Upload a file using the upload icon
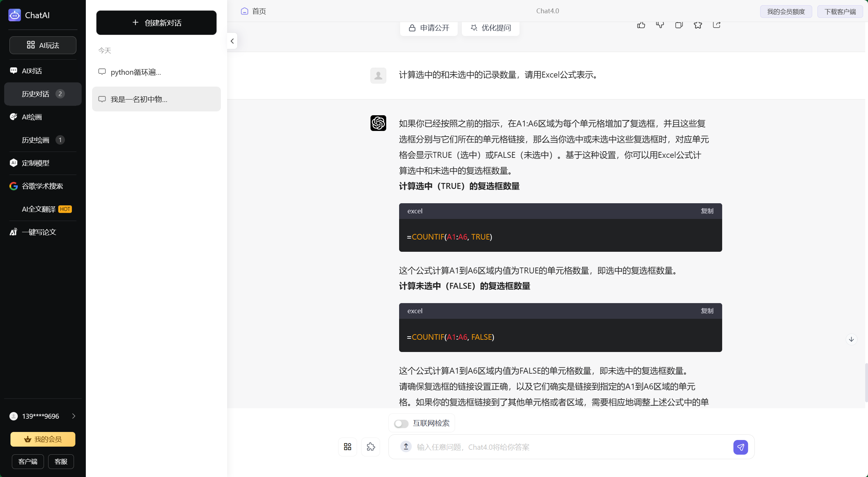 [x=406, y=447]
